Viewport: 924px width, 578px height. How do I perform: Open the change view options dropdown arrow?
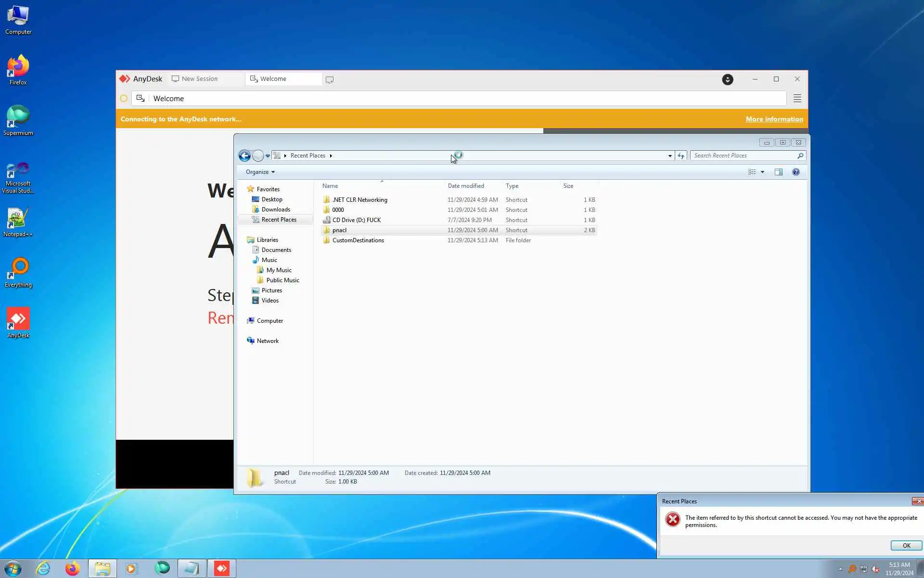pos(762,172)
